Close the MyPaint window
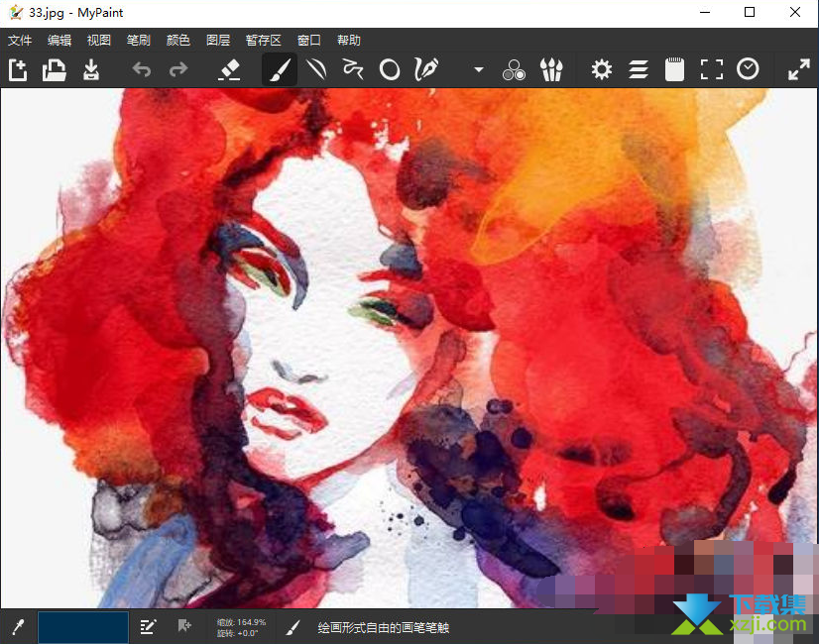 tap(795, 12)
